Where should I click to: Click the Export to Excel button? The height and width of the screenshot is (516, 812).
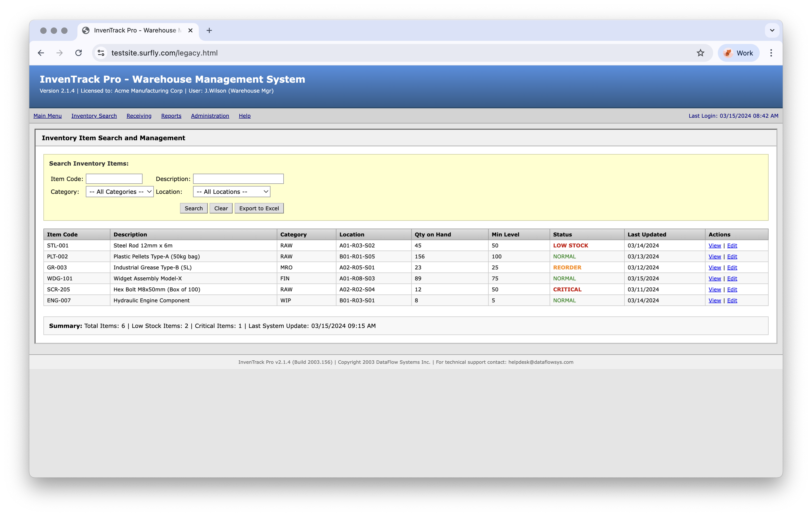259,208
